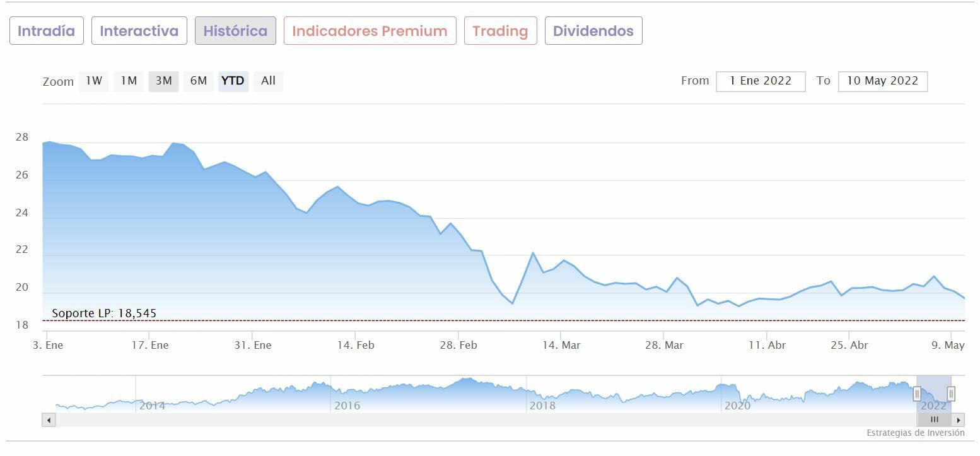The height and width of the screenshot is (456, 980).
Task: Click the navigator scrollbar thumb grip
Action: 935,420
